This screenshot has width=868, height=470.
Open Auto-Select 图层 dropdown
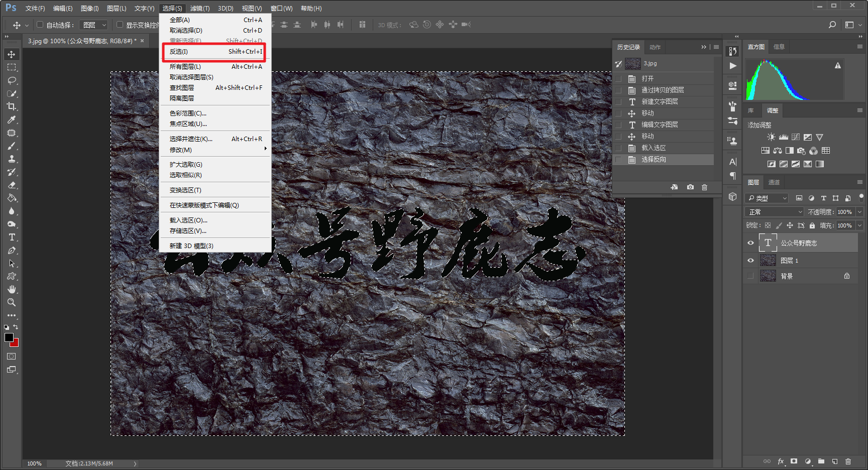click(x=94, y=25)
